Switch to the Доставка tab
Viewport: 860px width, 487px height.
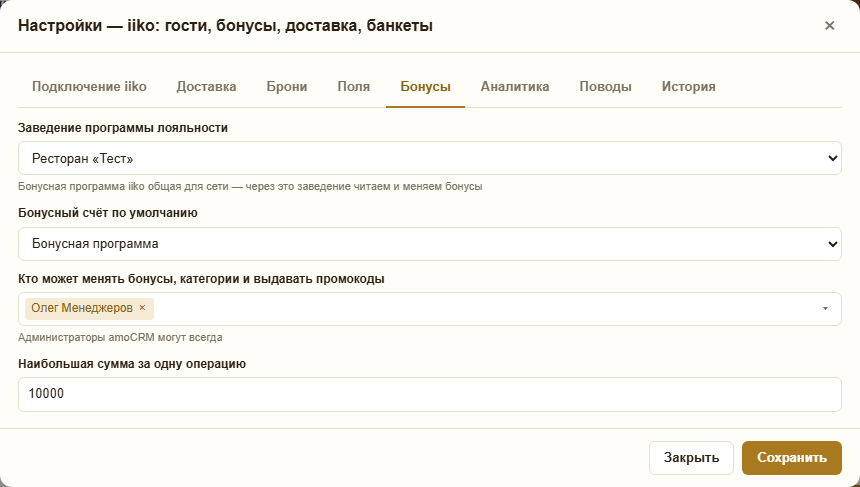click(x=206, y=86)
